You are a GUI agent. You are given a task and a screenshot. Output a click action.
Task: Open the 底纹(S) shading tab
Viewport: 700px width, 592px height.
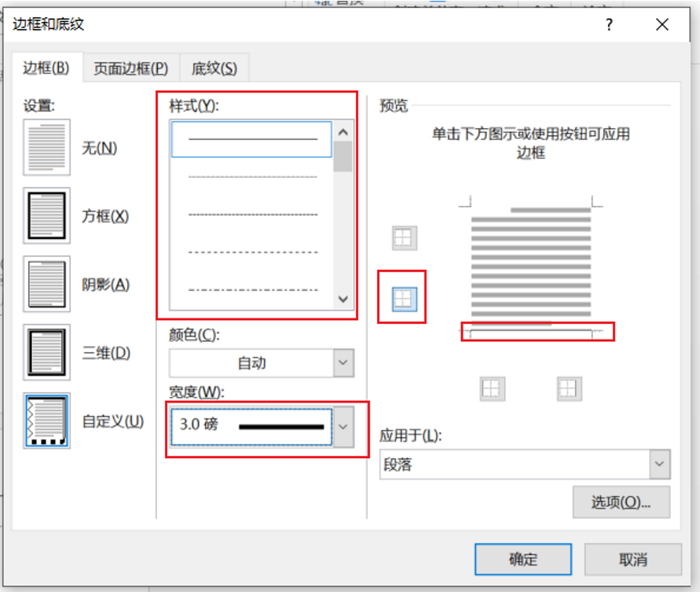(214, 68)
